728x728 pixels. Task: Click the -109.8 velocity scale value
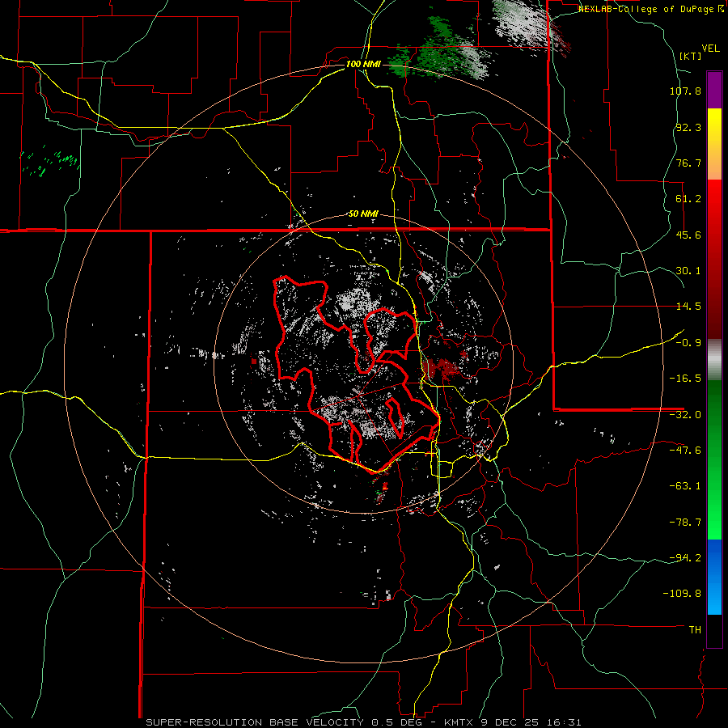(x=683, y=594)
